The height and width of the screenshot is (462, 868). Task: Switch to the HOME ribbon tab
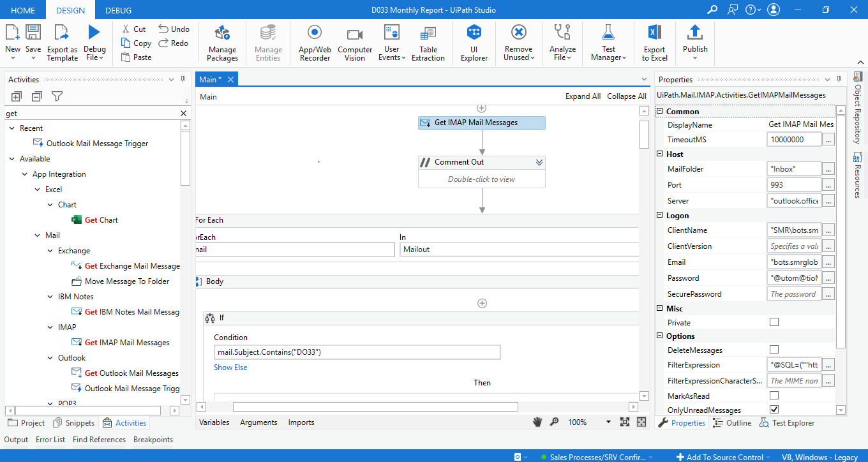(23, 10)
